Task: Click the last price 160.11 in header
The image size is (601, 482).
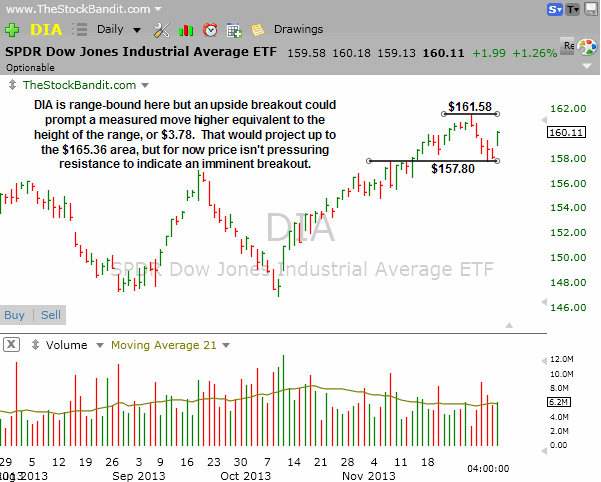Action: (443, 53)
